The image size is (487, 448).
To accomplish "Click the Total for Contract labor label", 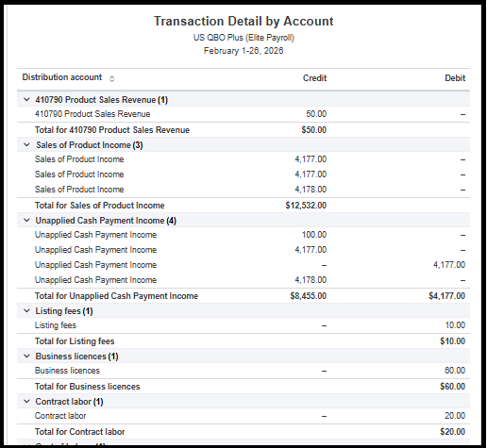I will click(79, 432).
